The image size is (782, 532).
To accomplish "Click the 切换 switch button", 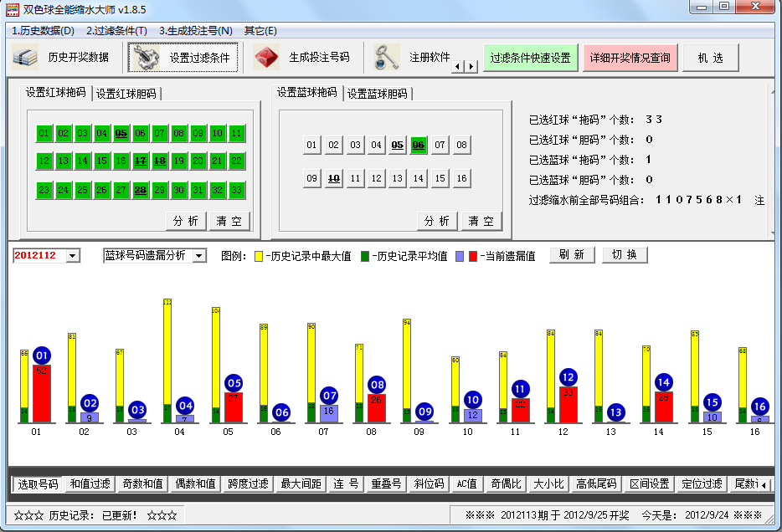I will [625, 254].
